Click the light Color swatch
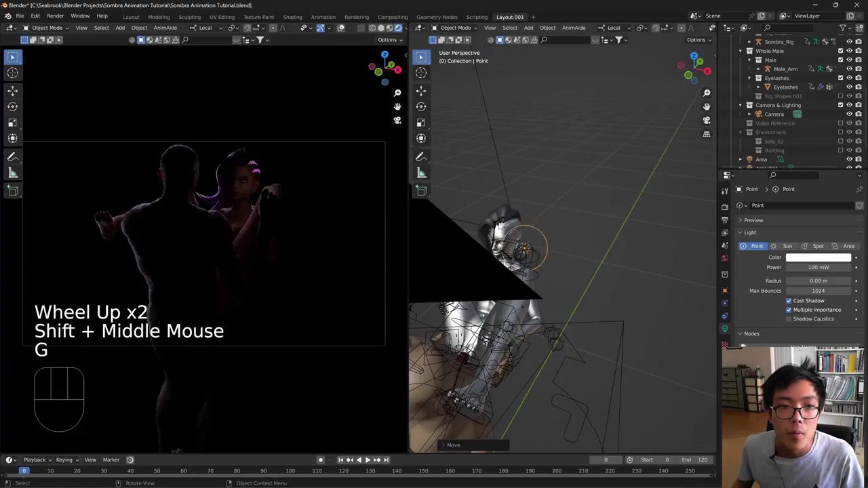868x488 pixels. coord(818,258)
